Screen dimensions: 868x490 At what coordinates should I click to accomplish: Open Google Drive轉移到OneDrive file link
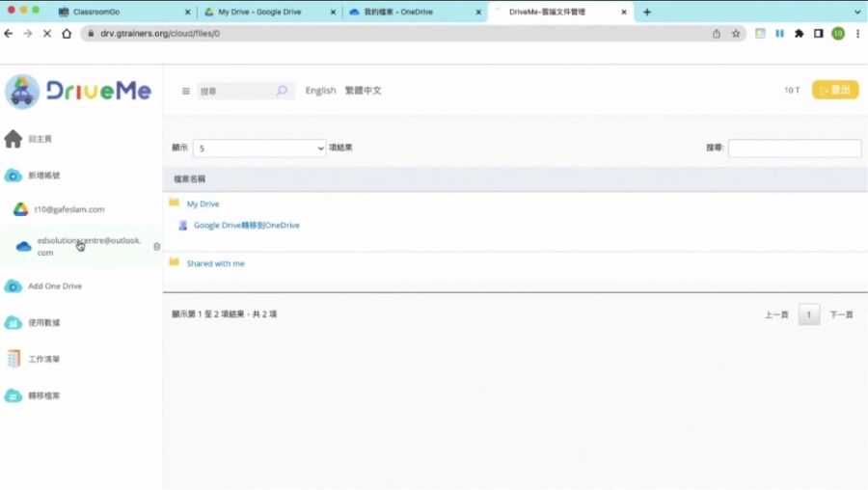(246, 226)
